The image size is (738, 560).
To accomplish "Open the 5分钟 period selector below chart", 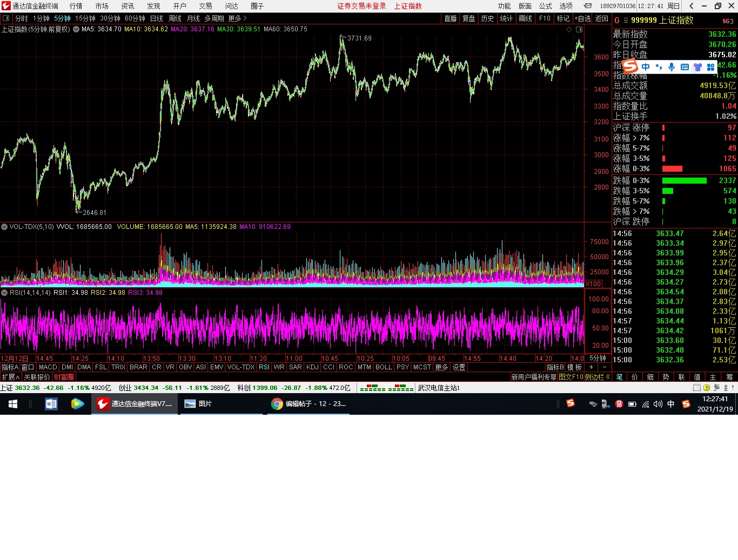I will 598,358.
